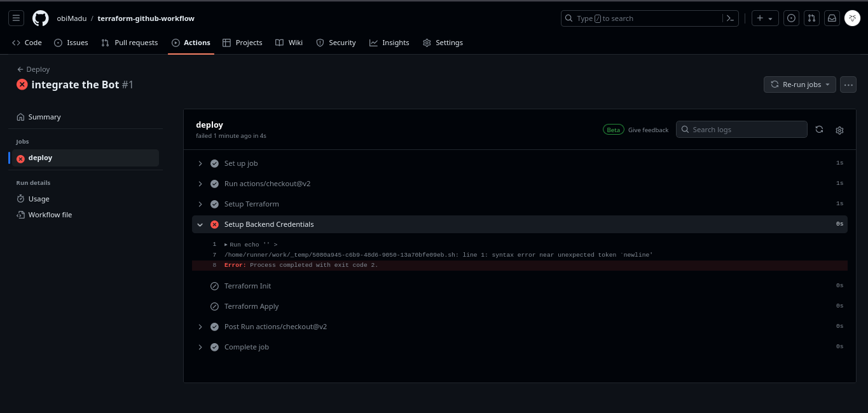
Task: Click the syntax error log line 7
Action: (x=520, y=255)
